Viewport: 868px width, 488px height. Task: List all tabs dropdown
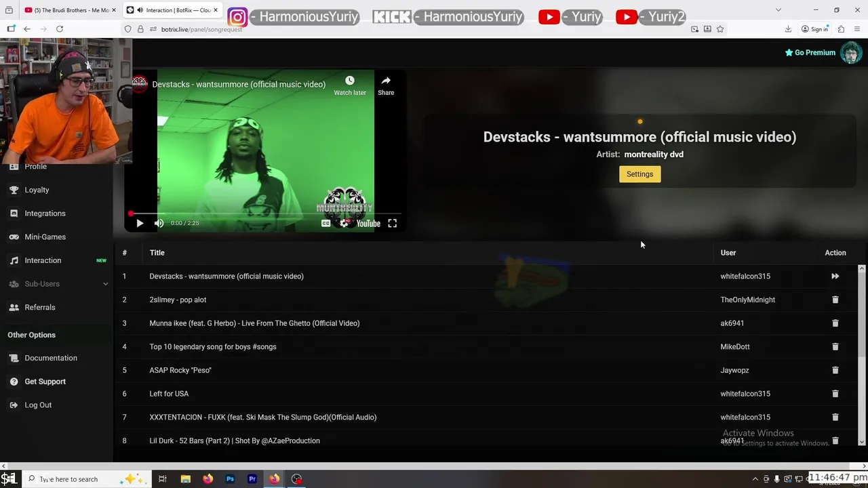coord(778,10)
